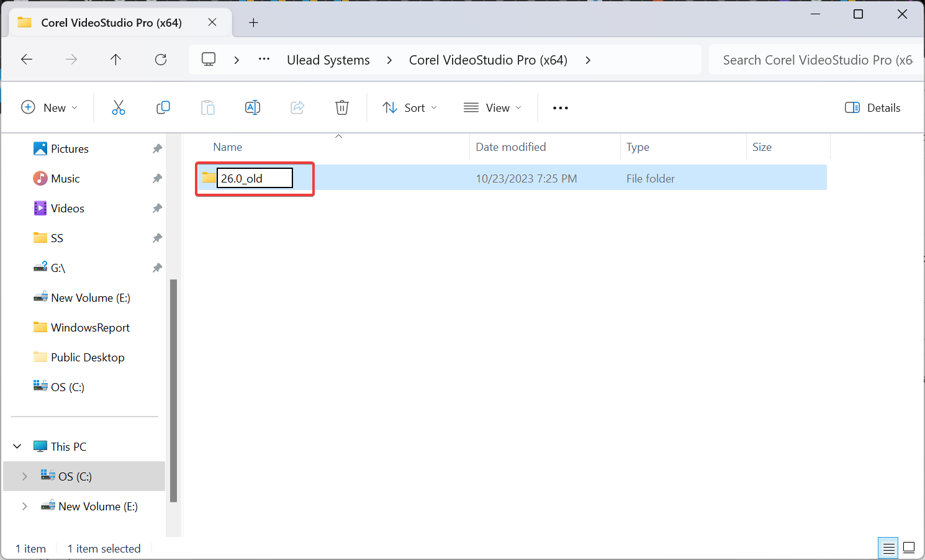Sort files by Type column
Viewport: 925px width, 560px height.
point(638,147)
